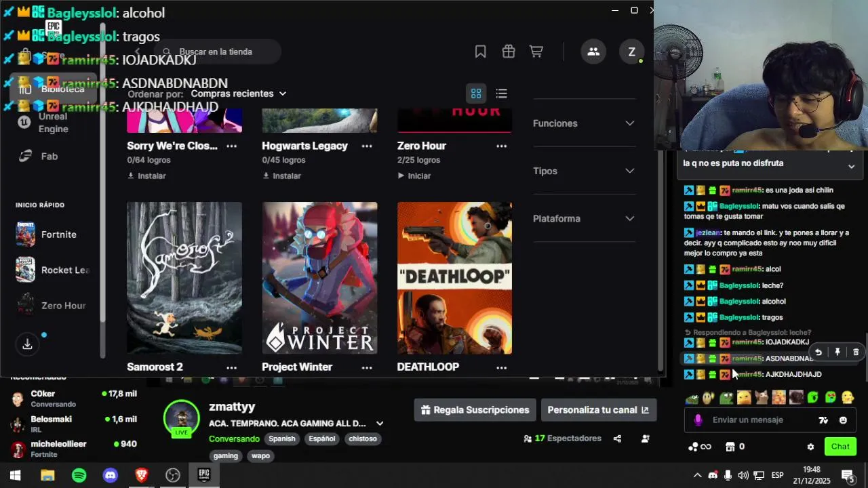Image resolution: width=868 pixels, height=488 pixels.
Task: Open the Conversando category link
Action: coord(234,439)
